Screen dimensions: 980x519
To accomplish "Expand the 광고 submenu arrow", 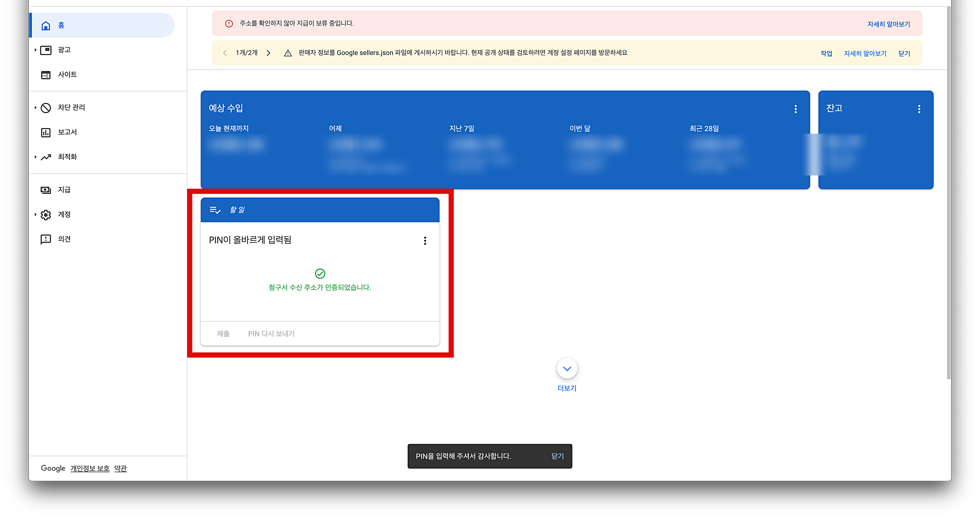I will click(x=35, y=50).
